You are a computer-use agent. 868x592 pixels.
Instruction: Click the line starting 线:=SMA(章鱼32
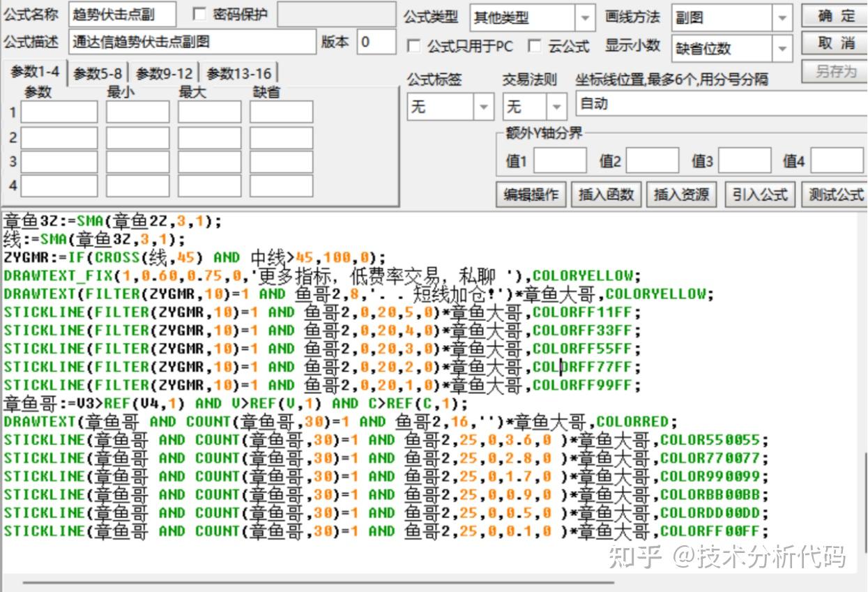pos(94,239)
